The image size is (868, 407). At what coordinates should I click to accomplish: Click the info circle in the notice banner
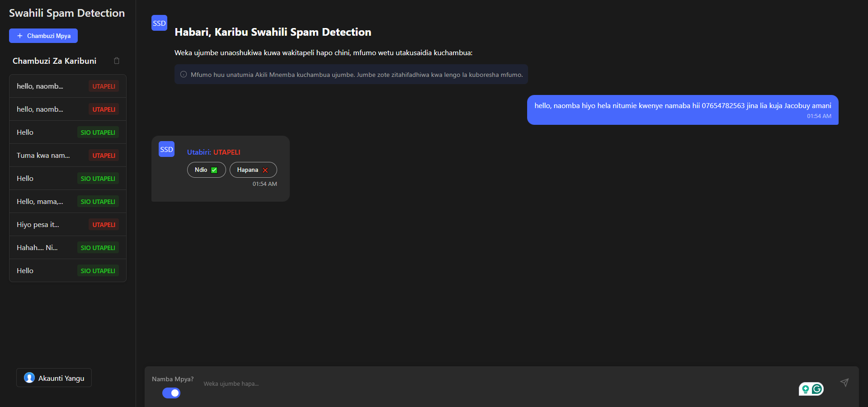(183, 74)
